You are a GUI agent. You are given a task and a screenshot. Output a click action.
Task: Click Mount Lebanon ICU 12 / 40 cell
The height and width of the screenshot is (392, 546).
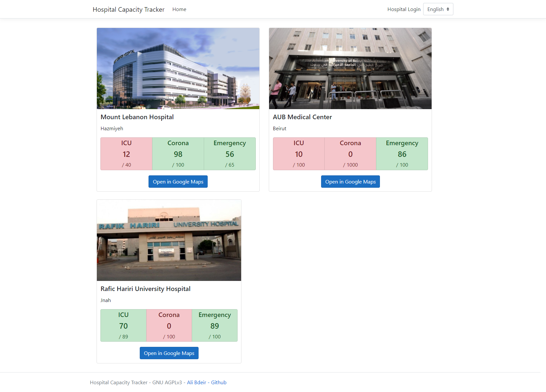click(x=126, y=154)
